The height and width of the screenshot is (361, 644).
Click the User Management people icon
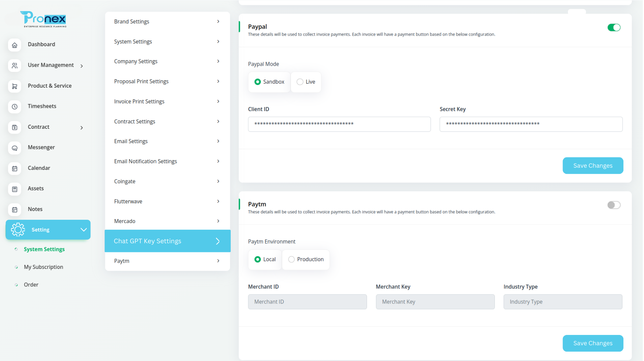coord(15,66)
